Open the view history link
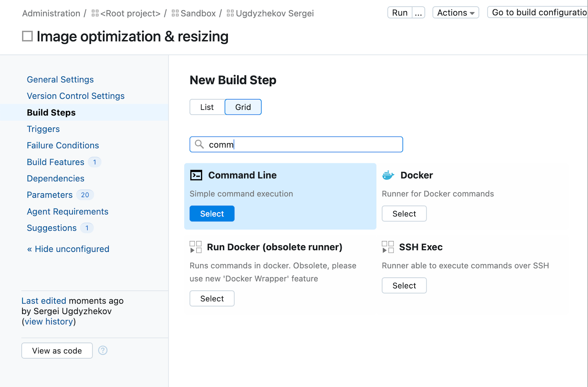Viewport: 588px width, 387px height. [x=49, y=322]
